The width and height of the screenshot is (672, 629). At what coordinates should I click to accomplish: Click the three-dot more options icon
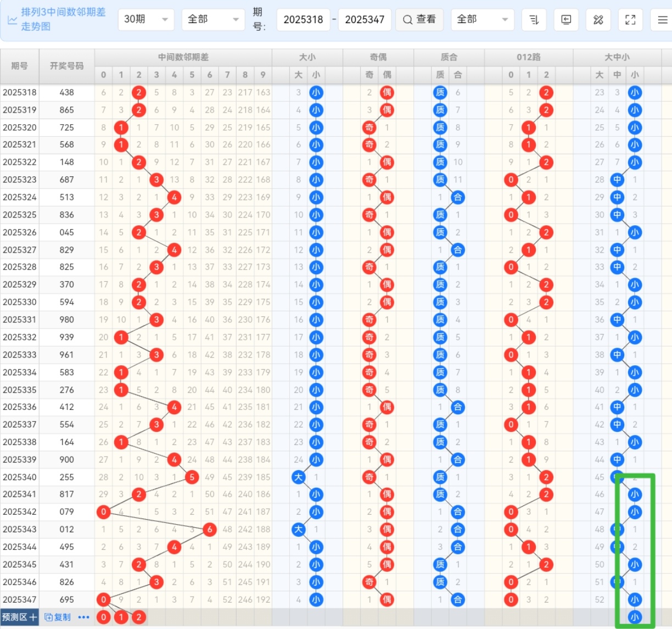click(83, 617)
